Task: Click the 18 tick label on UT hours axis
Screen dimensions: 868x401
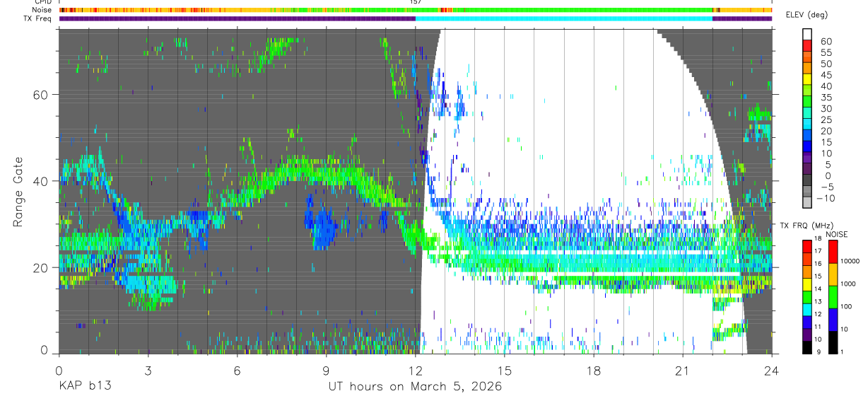Action: (594, 371)
